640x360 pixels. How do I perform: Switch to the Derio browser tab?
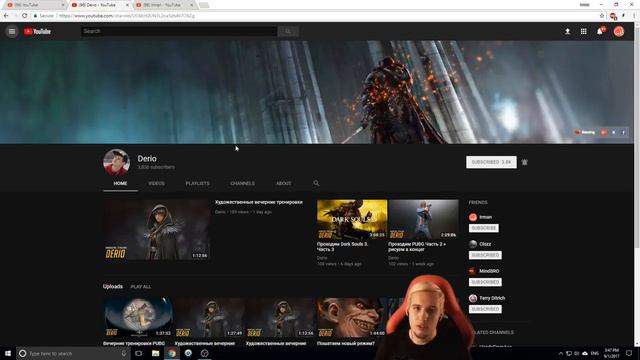[x=99, y=5]
